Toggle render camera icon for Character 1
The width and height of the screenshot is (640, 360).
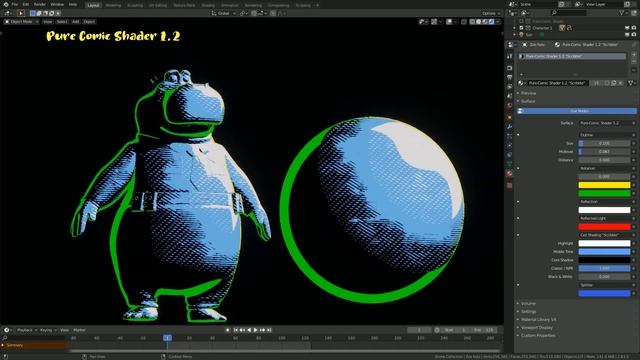[x=634, y=28]
